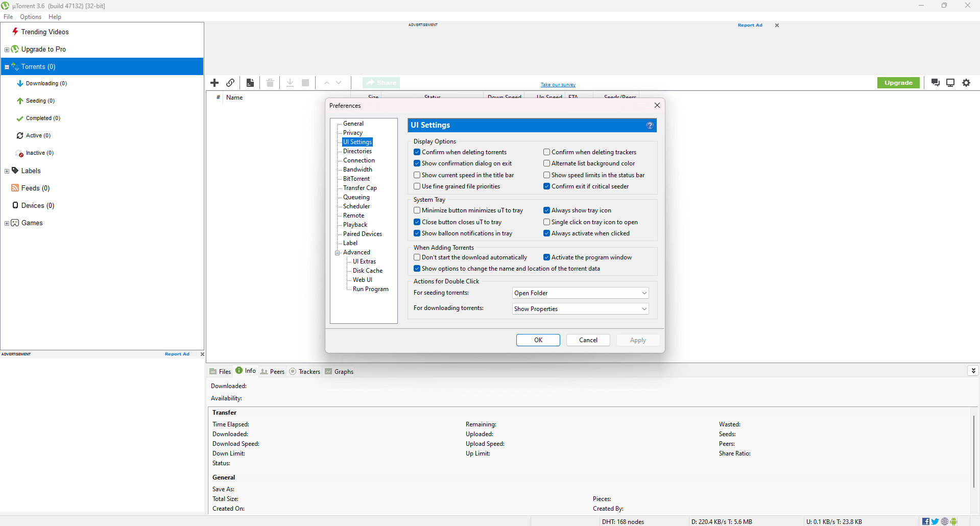Click the Move up queue arrow
This screenshot has width=980, height=526.
click(x=327, y=83)
